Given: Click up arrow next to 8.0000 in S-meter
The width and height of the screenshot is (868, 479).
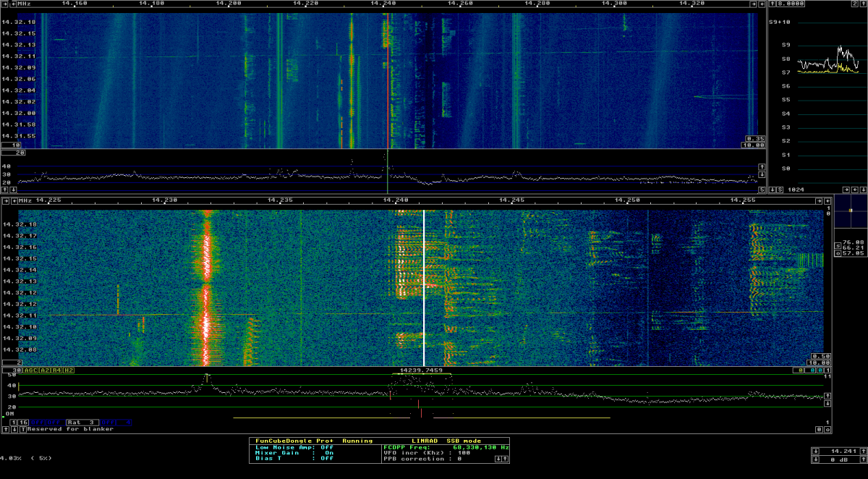Looking at the screenshot, I should click(x=771, y=4).
